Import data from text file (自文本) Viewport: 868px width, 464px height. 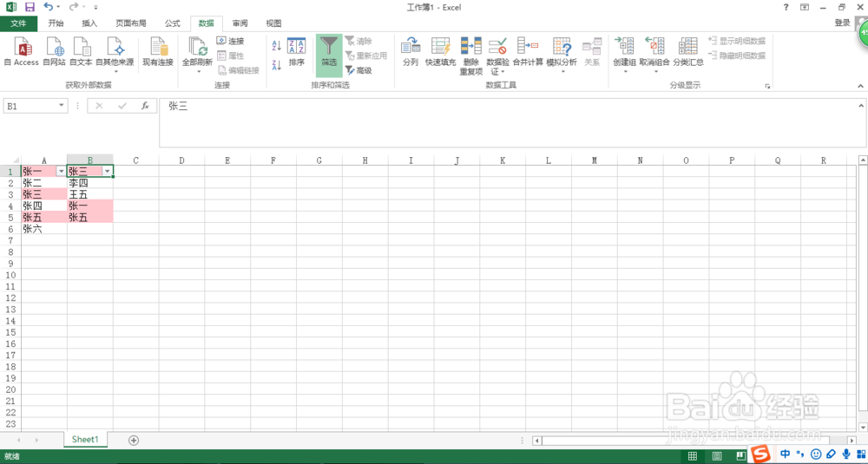pyautogui.click(x=81, y=52)
